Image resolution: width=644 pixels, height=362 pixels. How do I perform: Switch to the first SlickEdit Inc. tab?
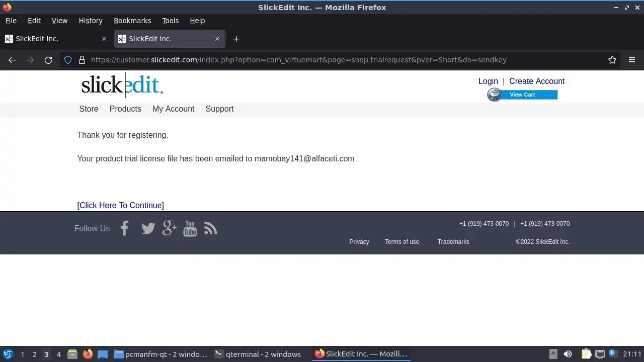coord(56,39)
